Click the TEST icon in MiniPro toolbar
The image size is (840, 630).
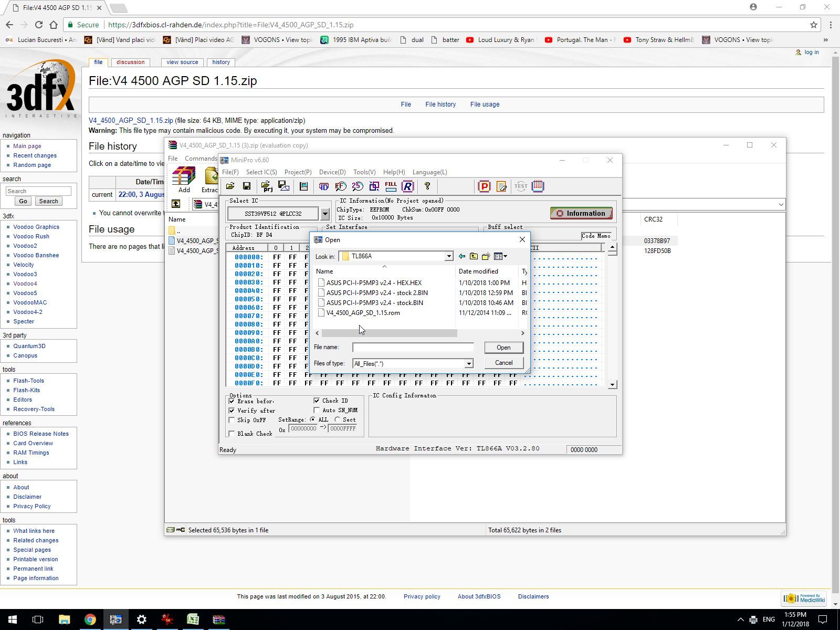521,186
